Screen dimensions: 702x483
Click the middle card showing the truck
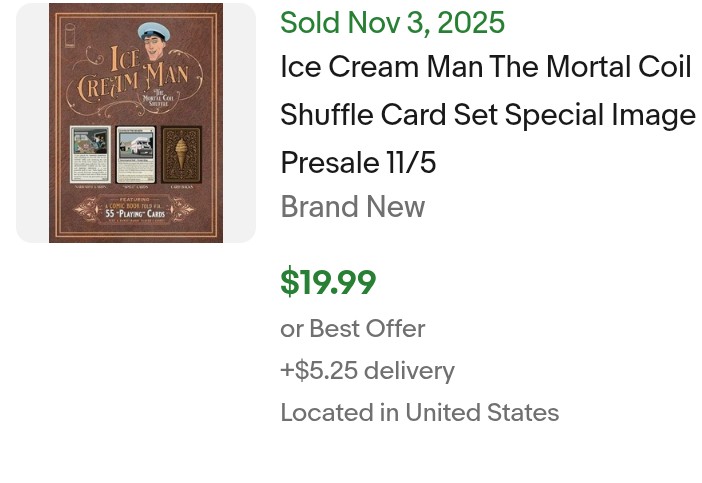136,154
